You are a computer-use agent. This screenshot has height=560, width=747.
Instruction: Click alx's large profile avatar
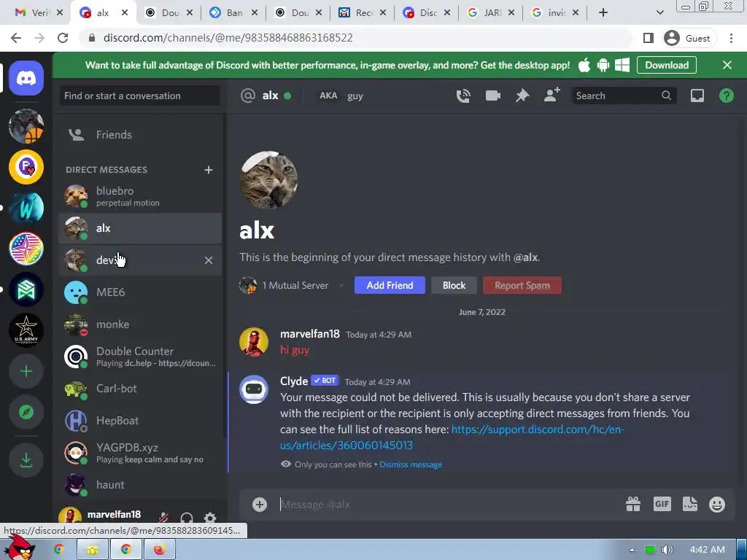268,181
